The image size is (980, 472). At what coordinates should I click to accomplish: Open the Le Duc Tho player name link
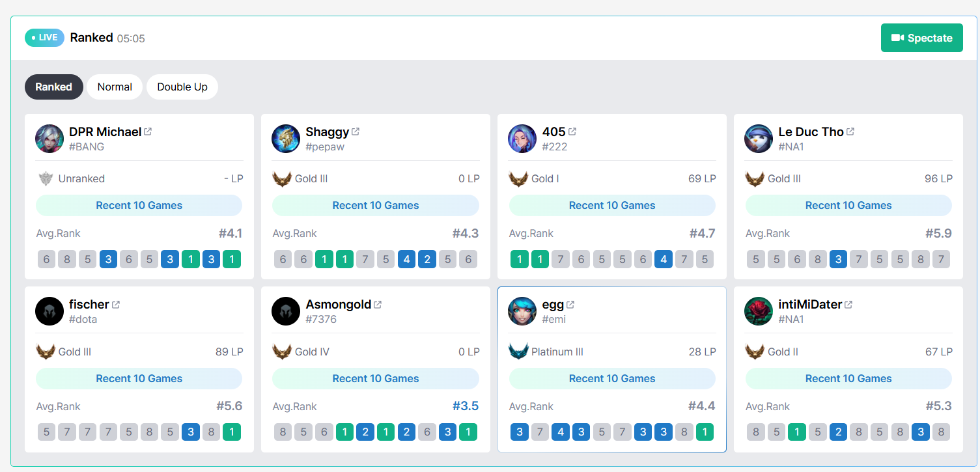click(811, 132)
